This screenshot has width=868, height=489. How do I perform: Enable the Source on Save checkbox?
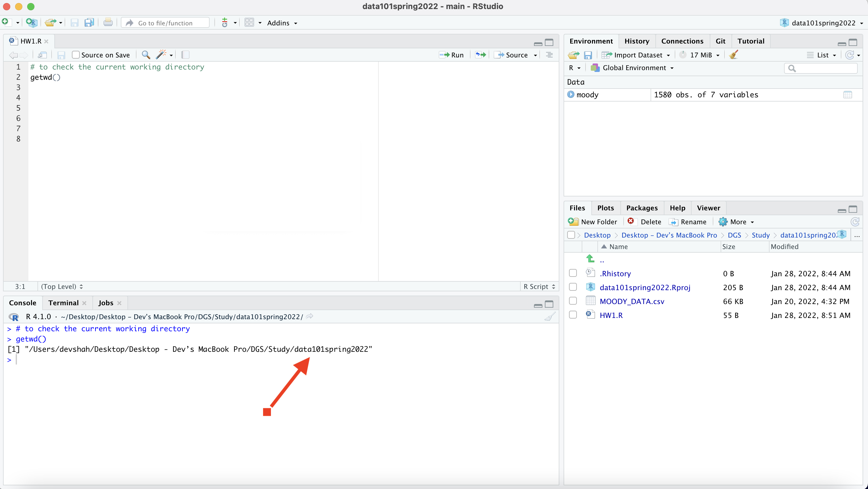coord(76,55)
